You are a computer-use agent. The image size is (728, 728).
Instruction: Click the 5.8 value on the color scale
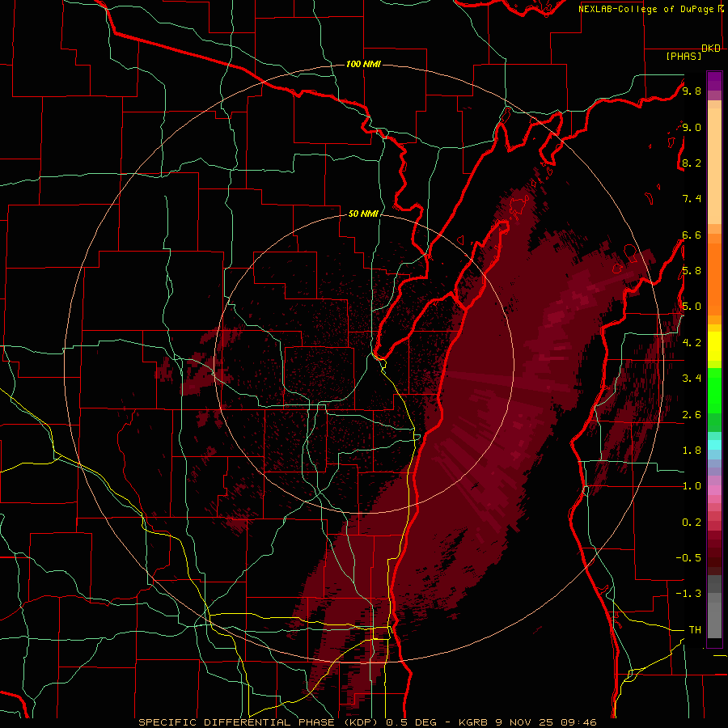(x=692, y=271)
